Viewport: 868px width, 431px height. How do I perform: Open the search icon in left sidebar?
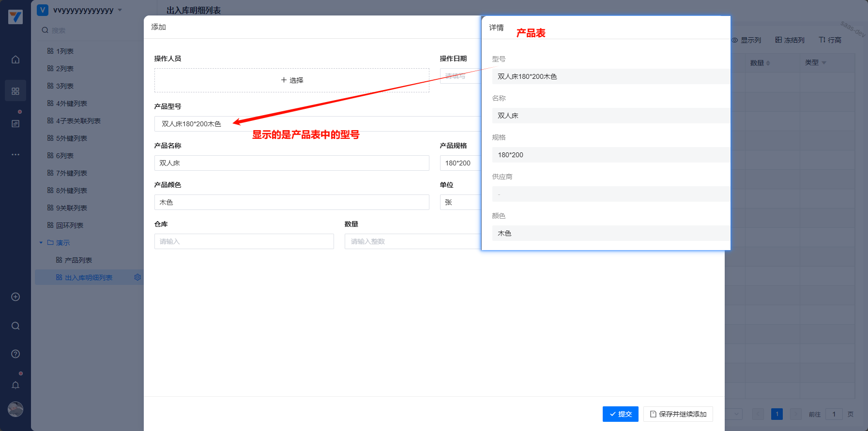pyautogui.click(x=15, y=326)
